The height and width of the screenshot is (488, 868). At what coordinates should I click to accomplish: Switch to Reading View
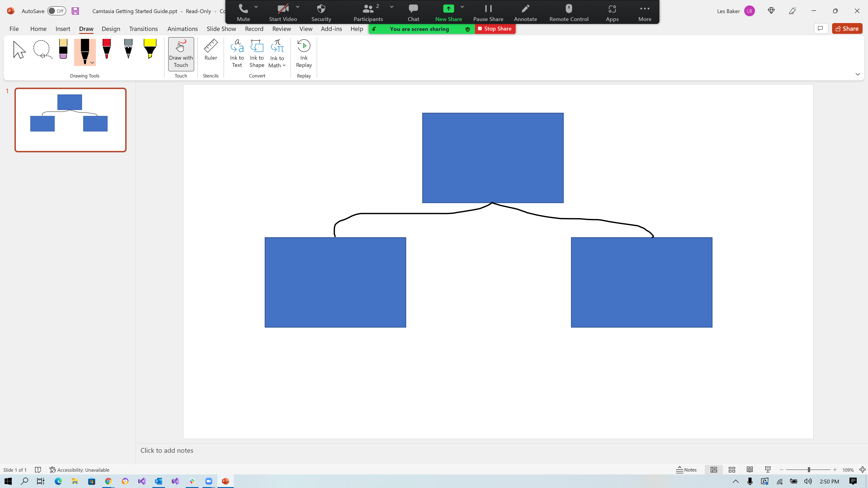tap(750, 469)
